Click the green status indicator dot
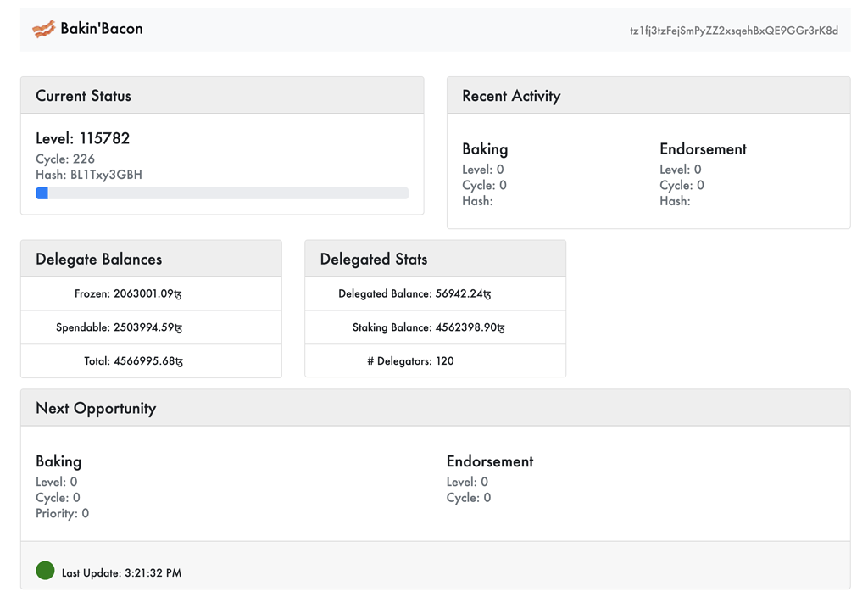The height and width of the screenshot is (603, 868). [44, 571]
